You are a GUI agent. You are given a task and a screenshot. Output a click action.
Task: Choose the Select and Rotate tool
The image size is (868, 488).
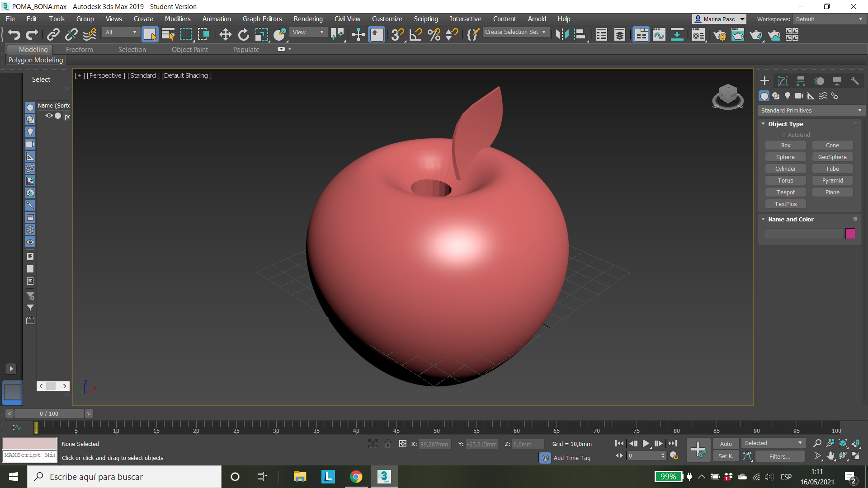click(243, 34)
